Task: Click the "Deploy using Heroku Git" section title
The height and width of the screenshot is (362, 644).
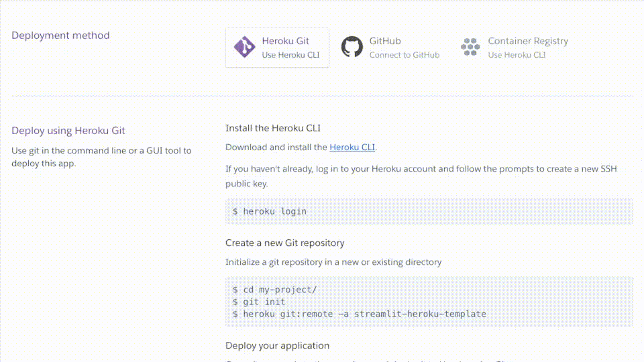Action: tap(68, 131)
